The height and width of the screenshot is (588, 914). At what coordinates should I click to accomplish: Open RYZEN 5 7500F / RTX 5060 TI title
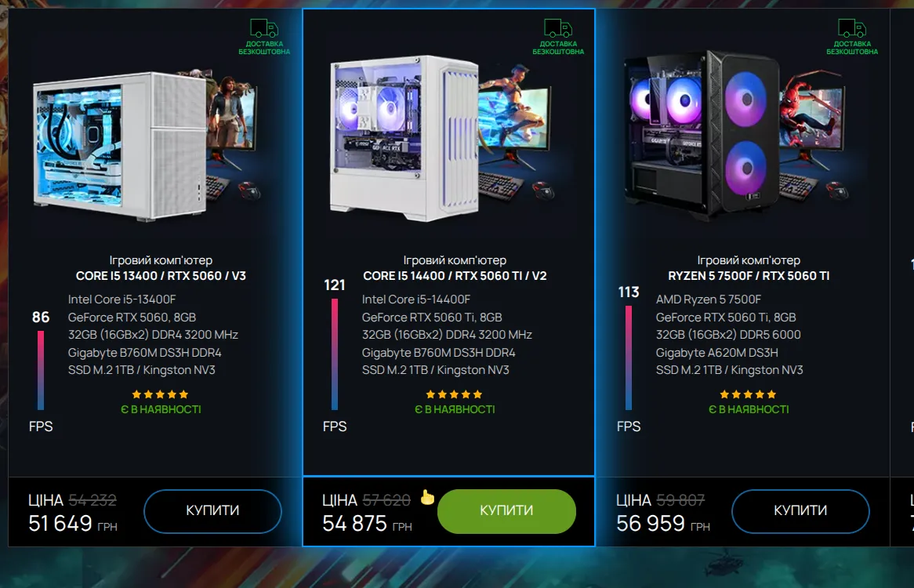(x=749, y=276)
